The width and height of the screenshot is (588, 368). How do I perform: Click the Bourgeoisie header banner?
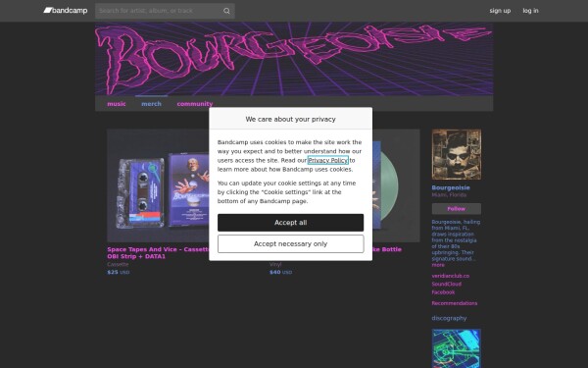[x=294, y=59]
